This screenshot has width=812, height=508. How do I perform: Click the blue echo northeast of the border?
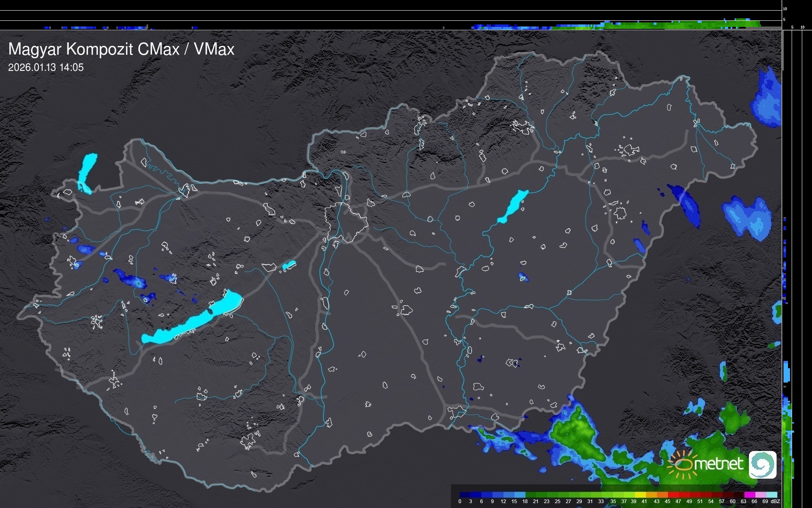[767, 100]
